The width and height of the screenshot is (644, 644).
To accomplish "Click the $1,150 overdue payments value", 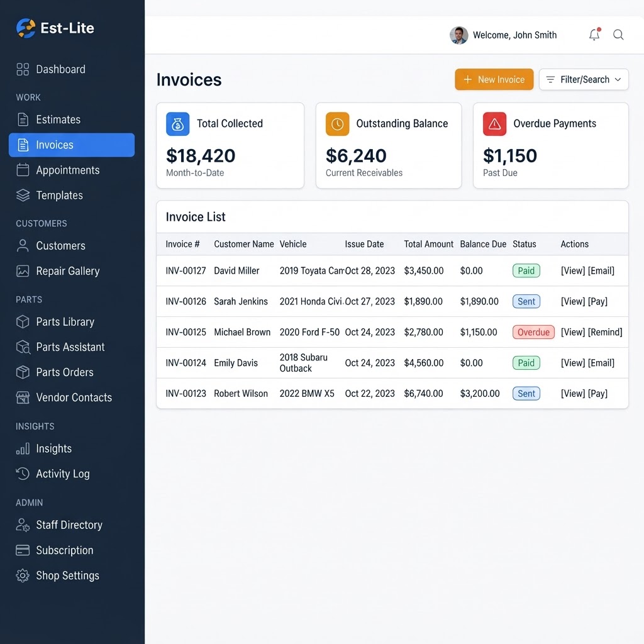I will [x=509, y=156].
